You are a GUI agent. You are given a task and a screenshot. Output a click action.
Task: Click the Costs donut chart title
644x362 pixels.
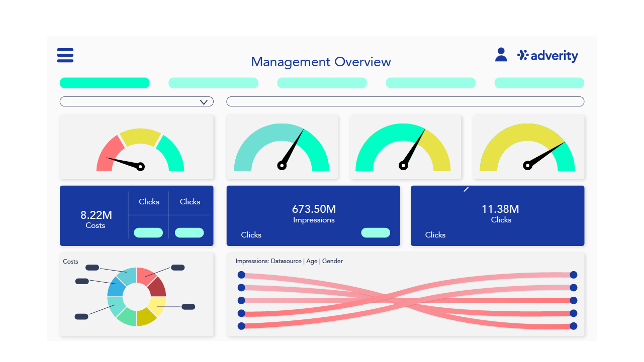point(70,262)
